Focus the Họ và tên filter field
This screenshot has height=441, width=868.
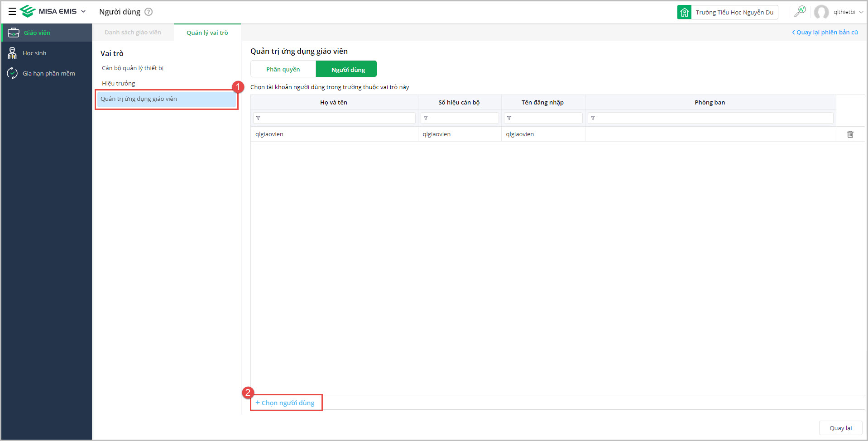[x=334, y=118]
